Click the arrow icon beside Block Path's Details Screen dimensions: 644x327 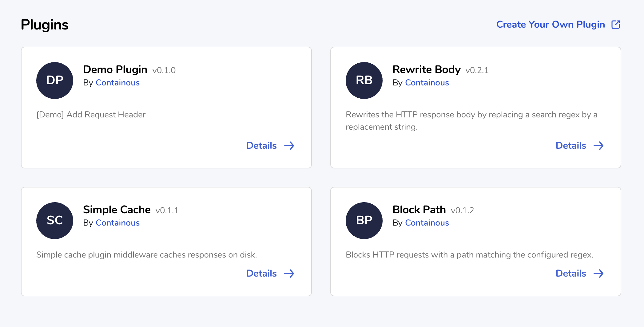point(599,274)
